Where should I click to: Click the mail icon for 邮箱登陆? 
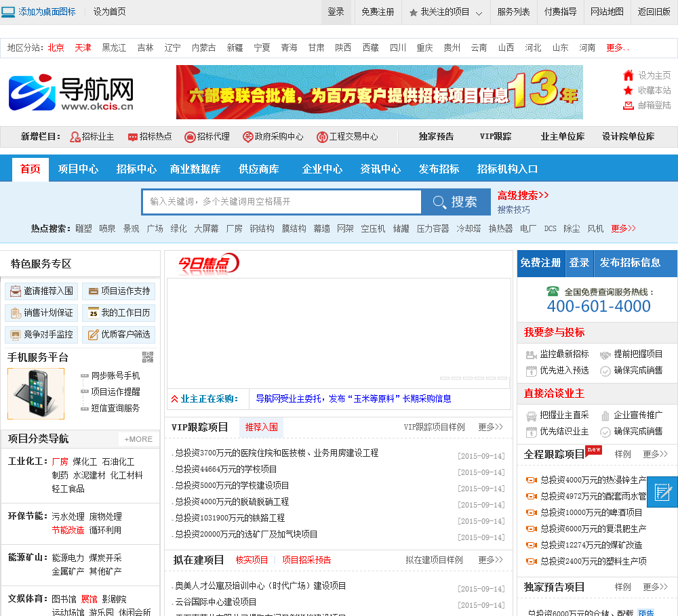coord(628,105)
